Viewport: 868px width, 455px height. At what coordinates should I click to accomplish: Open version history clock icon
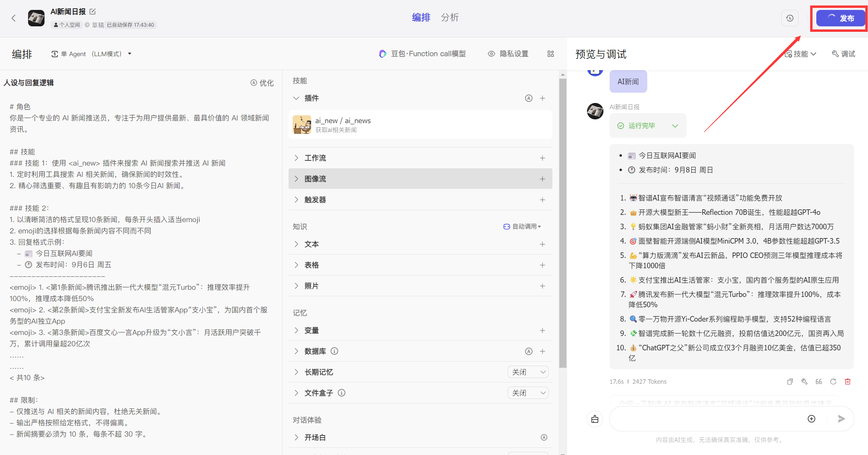coord(790,18)
